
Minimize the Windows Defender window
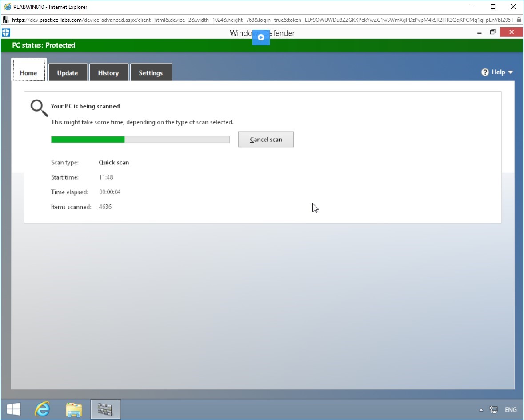click(x=480, y=32)
